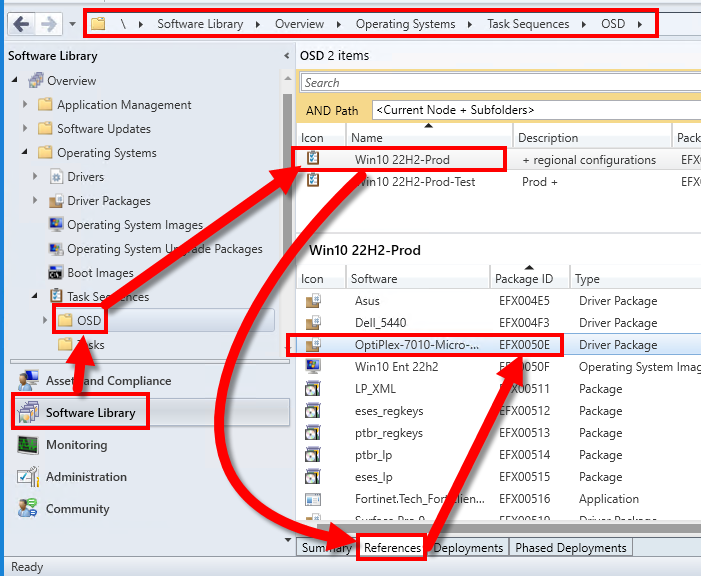This screenshot has width=701, height=576.
Task: Click the Task Sequences node icon
Action: 56,296
